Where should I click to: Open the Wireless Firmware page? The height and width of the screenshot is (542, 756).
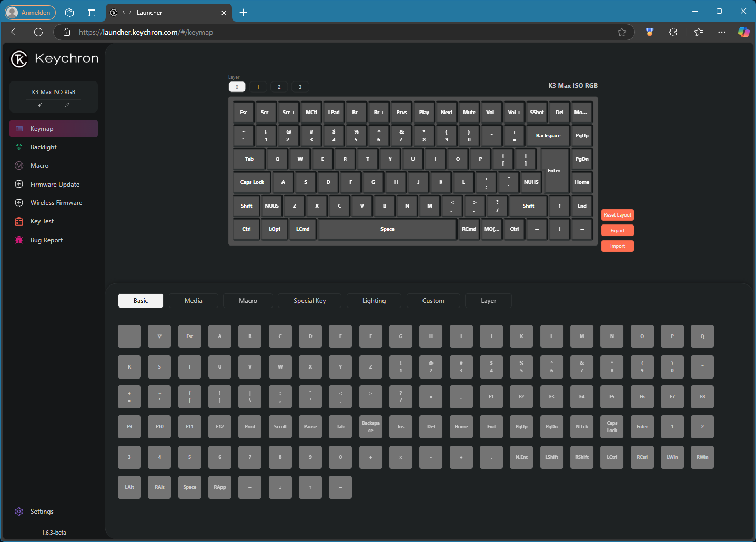click(x=54, y=203)
